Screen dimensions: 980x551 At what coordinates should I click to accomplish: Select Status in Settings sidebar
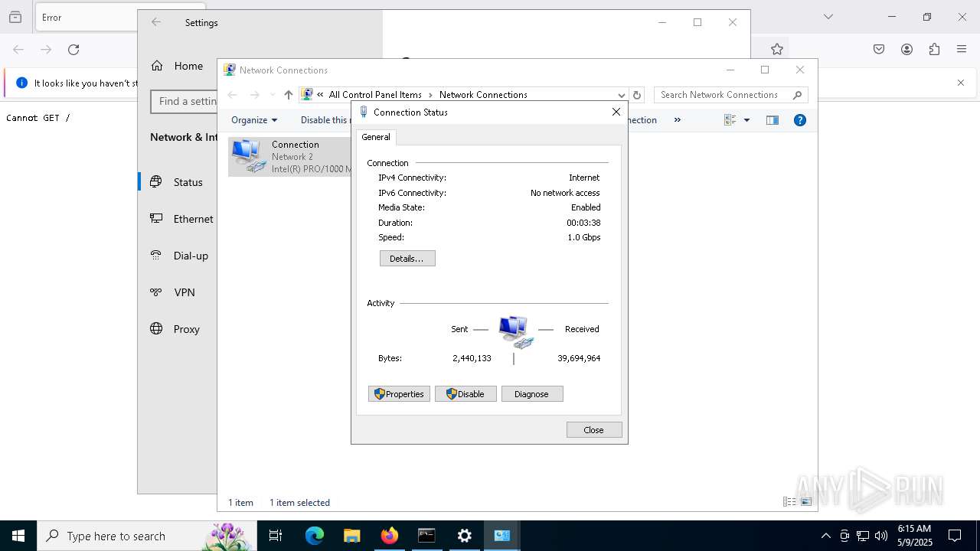178,182
